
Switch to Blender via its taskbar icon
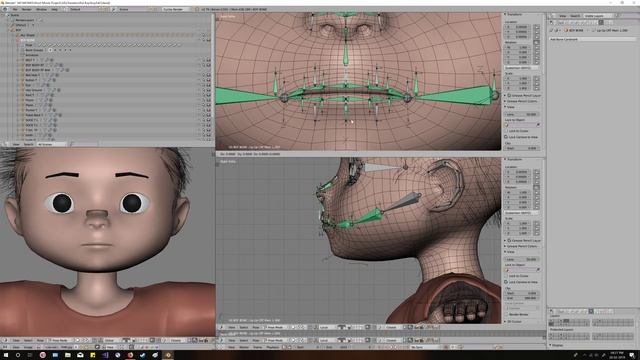[x=168, y=355]
